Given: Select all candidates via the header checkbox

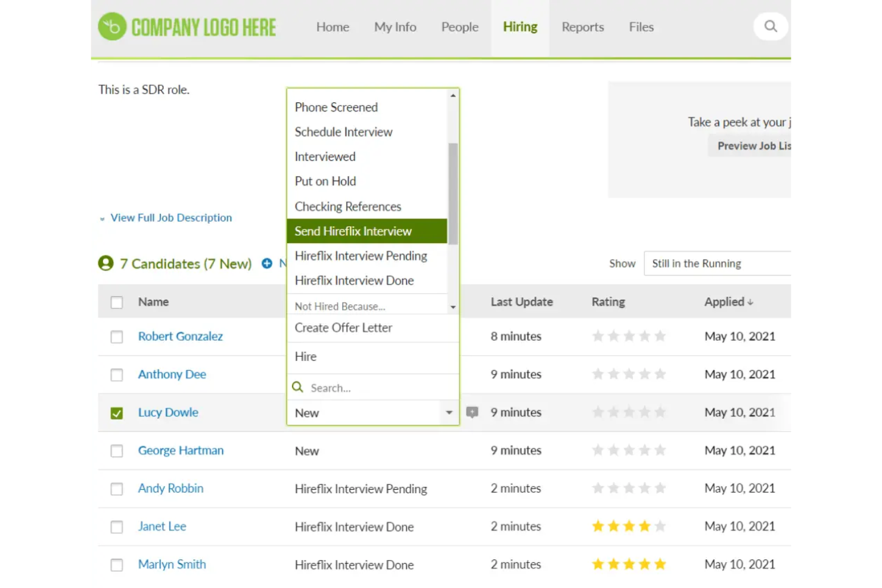Looking at the screenshot, I should 116,302.
